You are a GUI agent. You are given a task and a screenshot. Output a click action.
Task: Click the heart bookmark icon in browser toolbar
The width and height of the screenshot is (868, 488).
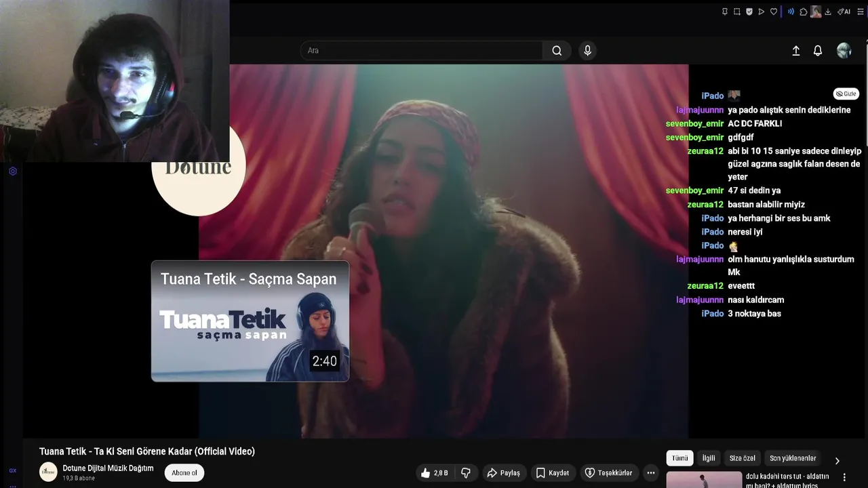(774, 12)
